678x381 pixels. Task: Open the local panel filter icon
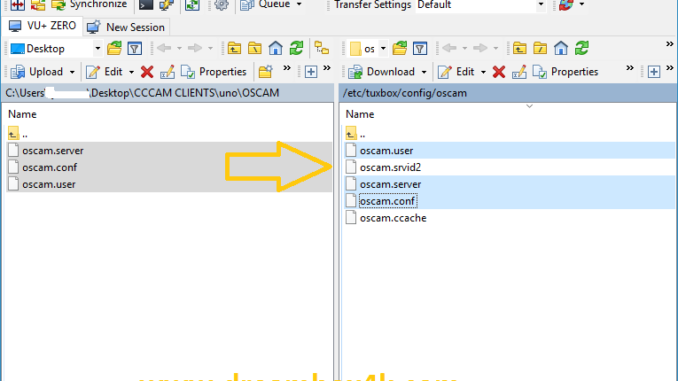[x=134, y=48]
